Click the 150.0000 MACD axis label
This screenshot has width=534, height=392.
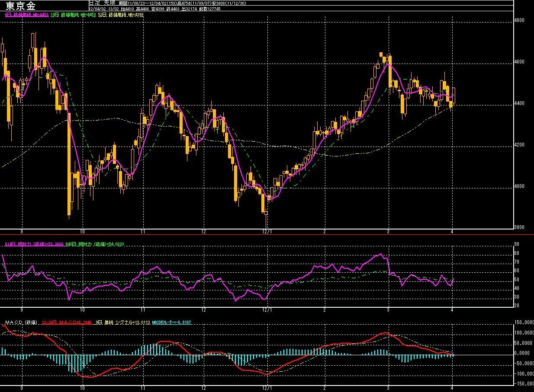pos(523,322)
